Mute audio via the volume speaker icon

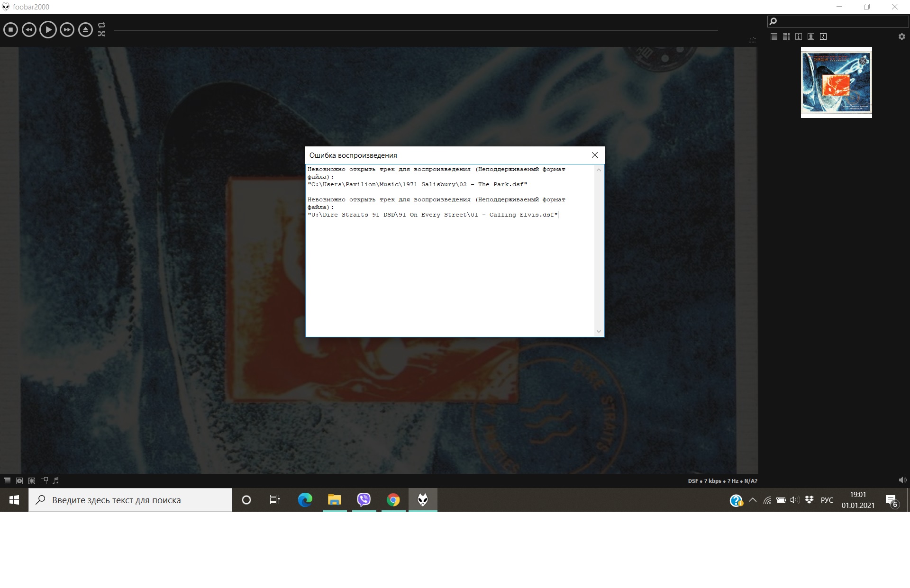coord(902,480)
